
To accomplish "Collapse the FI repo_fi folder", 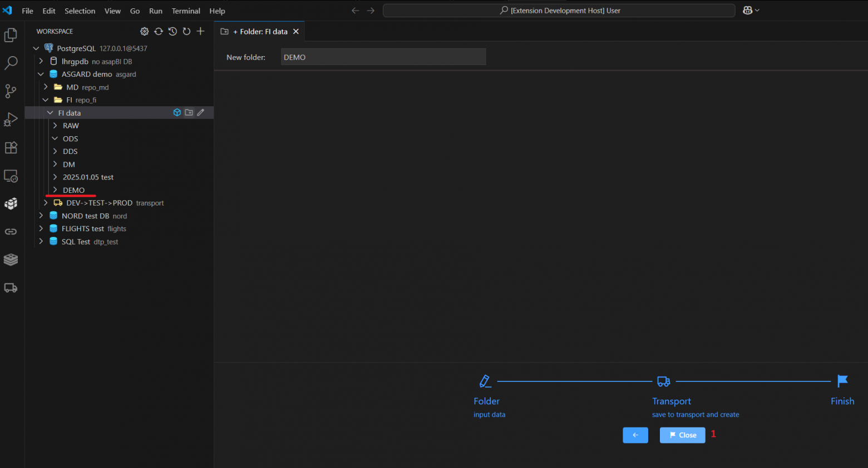I will [x=46, y=100].
